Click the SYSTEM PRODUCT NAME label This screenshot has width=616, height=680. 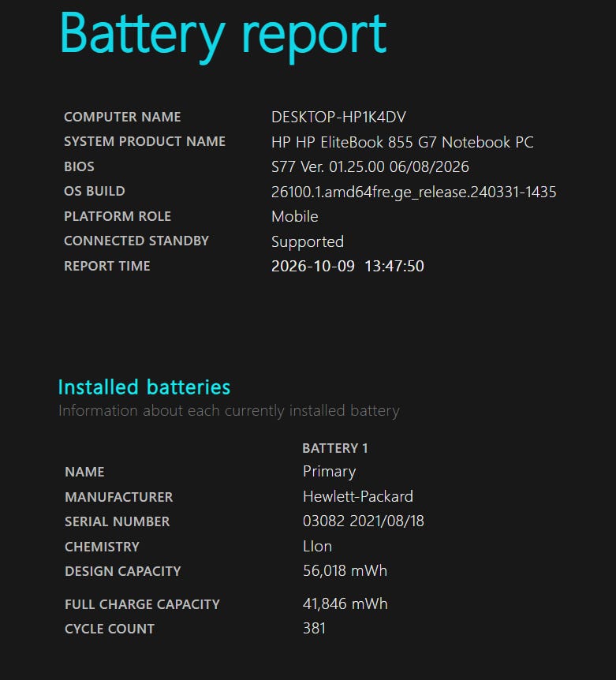tap(145, 142)
